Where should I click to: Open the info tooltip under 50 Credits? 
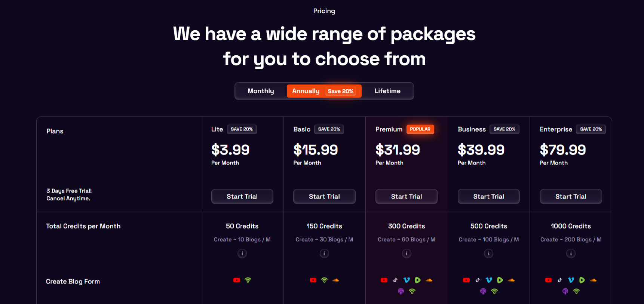tap(242, 253)
